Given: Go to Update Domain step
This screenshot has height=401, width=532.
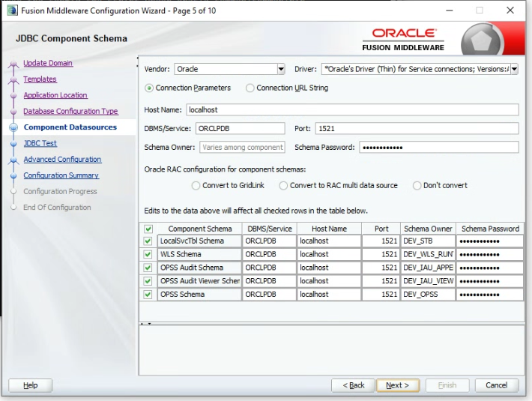Looking at the screenshot, I should (48, 63).
